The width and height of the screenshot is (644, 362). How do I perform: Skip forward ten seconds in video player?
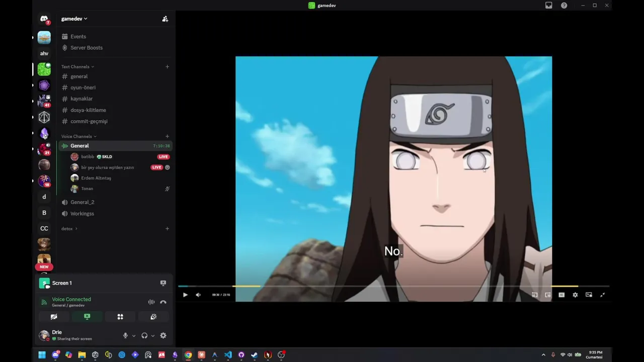click(548, 295)
